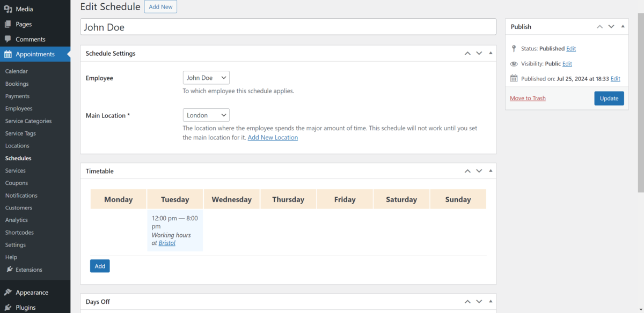Screen dimensions: 644x313
Task: Move Publish panel up
Action: [599, 26]
